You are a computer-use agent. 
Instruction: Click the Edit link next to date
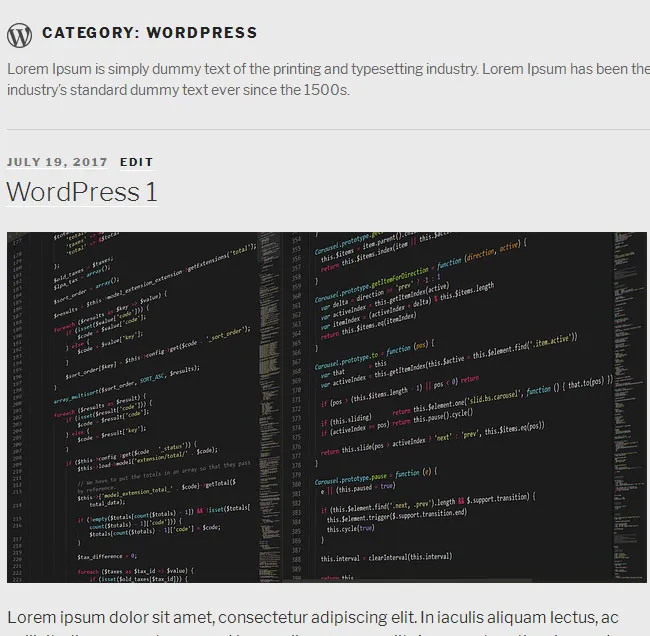pos(137,162)
